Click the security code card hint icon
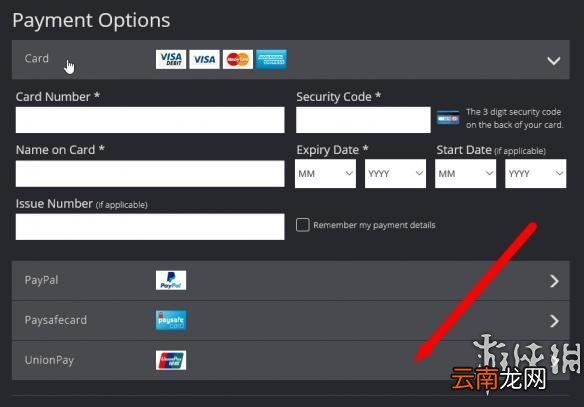Viewport: 584px width, 407px height. tap(448, 118)
